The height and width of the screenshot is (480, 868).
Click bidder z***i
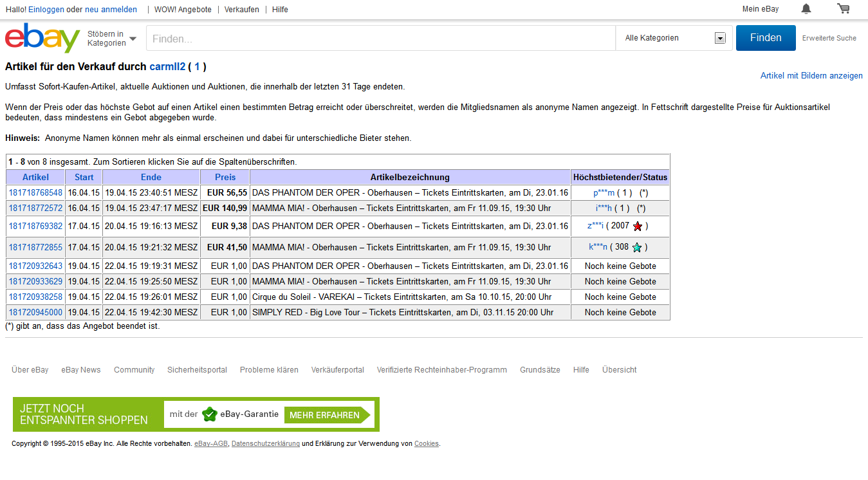tap(596, 226)
